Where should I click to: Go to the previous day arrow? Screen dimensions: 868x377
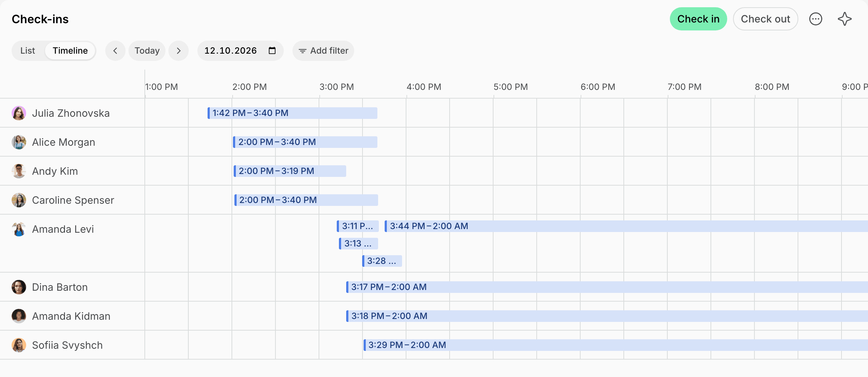tap(115, 51)
